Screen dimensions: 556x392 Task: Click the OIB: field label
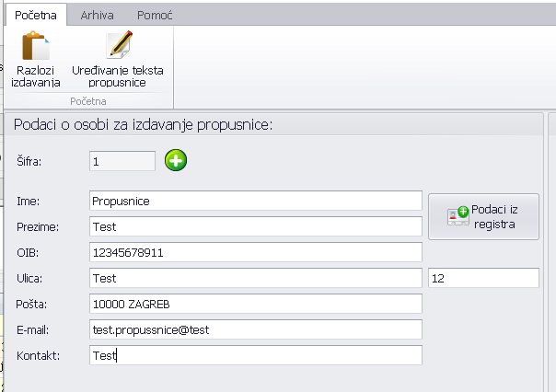(29, 252)
